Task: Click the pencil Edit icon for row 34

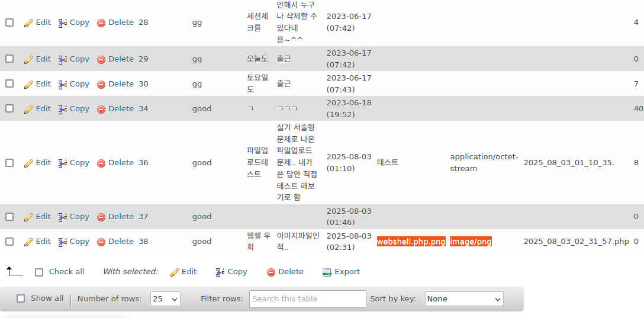Action: point(28,109)
